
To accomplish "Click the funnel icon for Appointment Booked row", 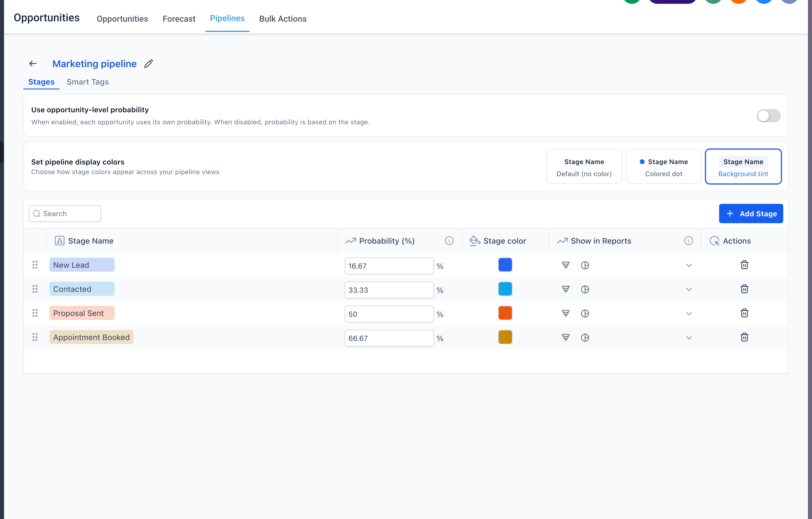I will tap(566, 337).
